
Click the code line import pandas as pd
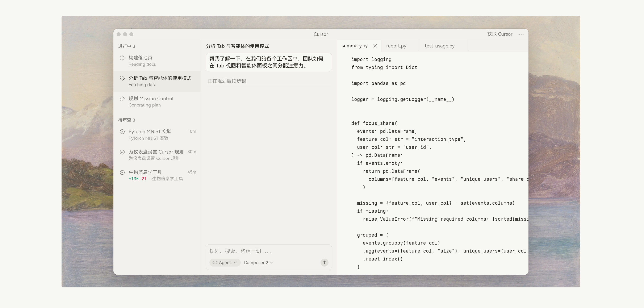tap(378, 83)
